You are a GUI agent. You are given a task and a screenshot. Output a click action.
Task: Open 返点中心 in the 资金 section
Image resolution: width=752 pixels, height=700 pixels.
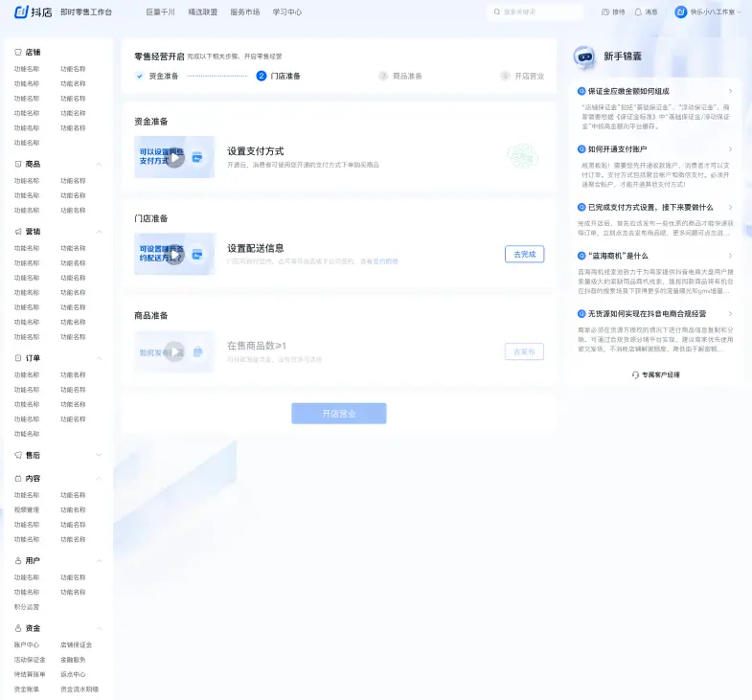pyautogui.click(x=73, y=674)
